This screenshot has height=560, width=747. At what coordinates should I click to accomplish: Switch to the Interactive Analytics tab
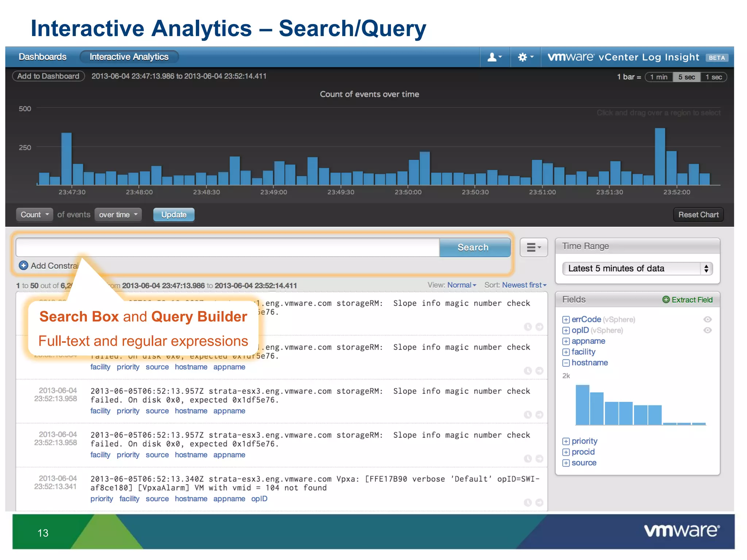click(x=129, y=57)
